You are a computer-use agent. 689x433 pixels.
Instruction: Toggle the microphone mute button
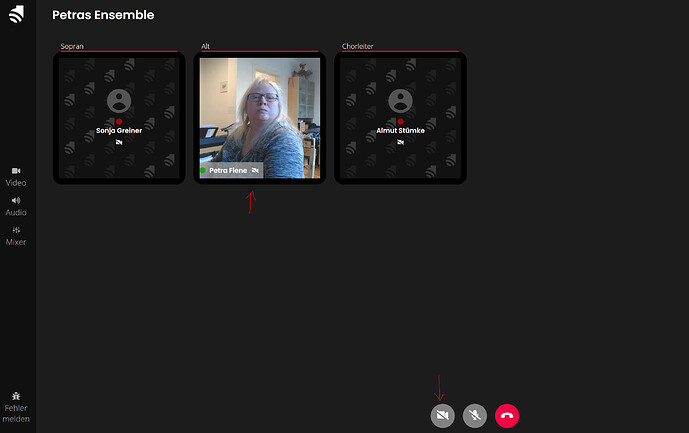point(475,415)
